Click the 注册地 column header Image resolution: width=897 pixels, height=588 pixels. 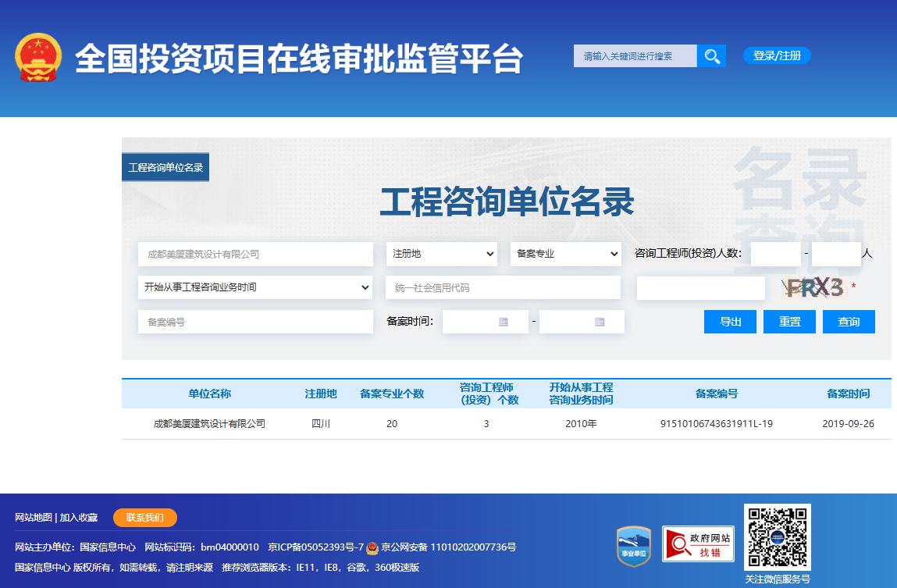point(321,394)
